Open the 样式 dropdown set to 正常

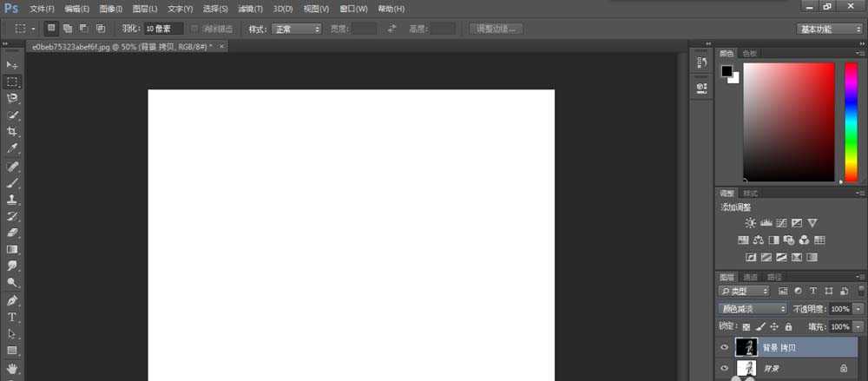(297, 29)
